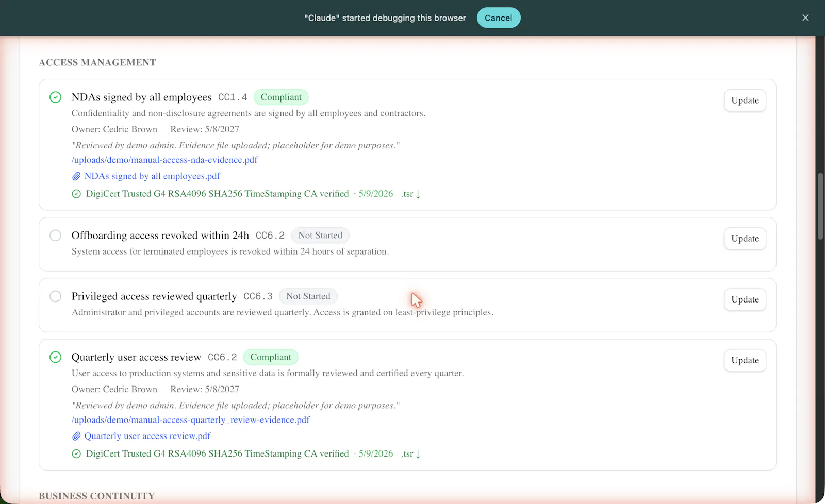The image size is (825, 504).
Task: Click DigiCert timestamp verified text in NDAs card
Action: 218,194
